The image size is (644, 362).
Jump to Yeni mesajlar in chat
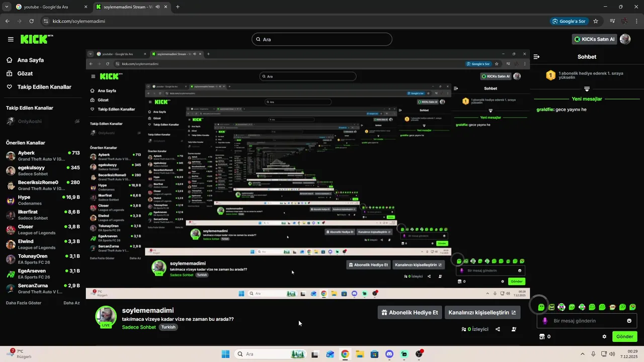(587, 99)
